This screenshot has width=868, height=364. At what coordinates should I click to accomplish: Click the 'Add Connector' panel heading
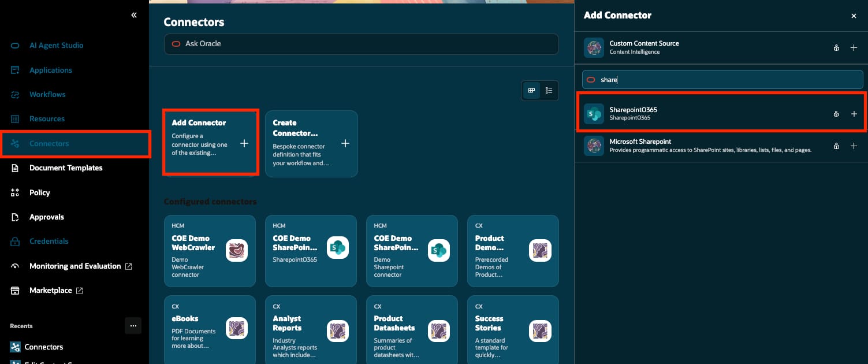[617, 16]
